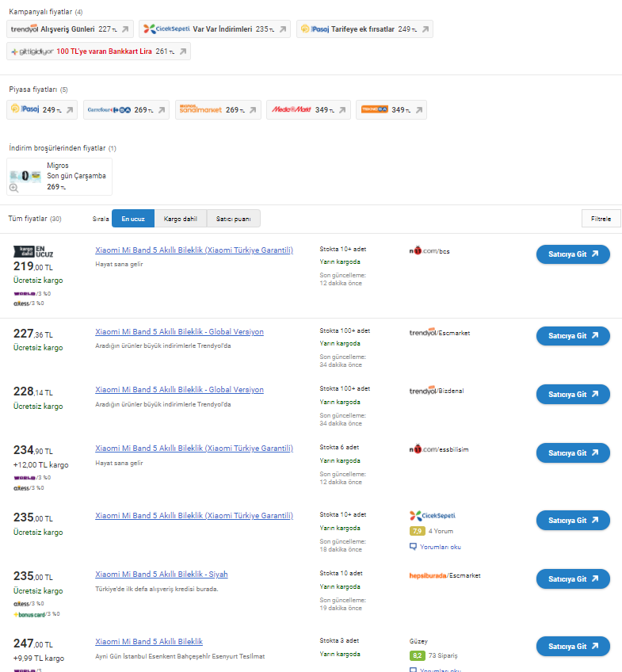The image size is (622, 672).
Task: Open ÇiçekSepeti Xiaomi Türkiye Garantili listing link
Action: click(x=194, y=516)
